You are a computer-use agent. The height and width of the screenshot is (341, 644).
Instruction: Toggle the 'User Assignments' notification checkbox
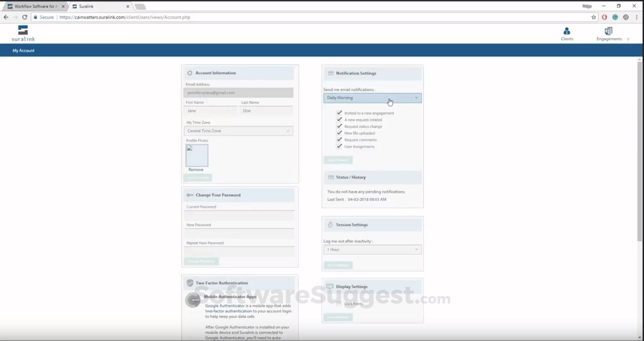[x=339, y=146]
